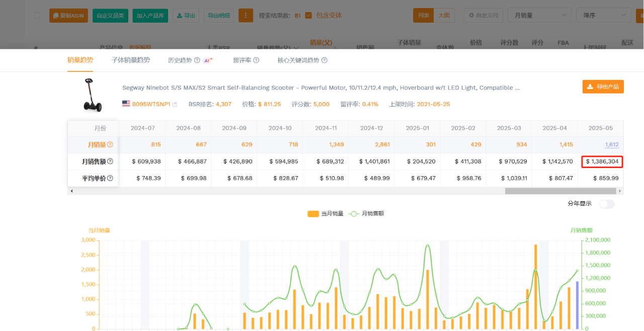This screenshot has height=331, width=644.
Task: Click the help icon beside 历史趋势
Action: tap(197, 60)
